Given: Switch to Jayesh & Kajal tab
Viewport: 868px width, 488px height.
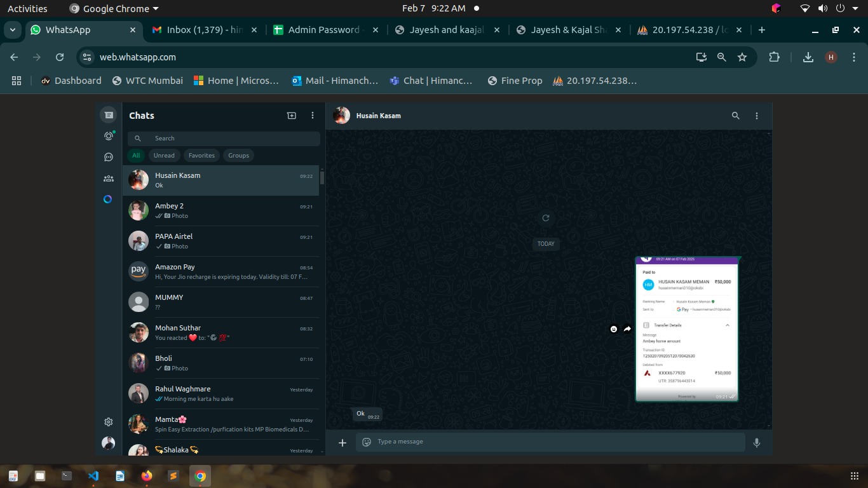Looking at the screenshot, I should click(569, 30).
